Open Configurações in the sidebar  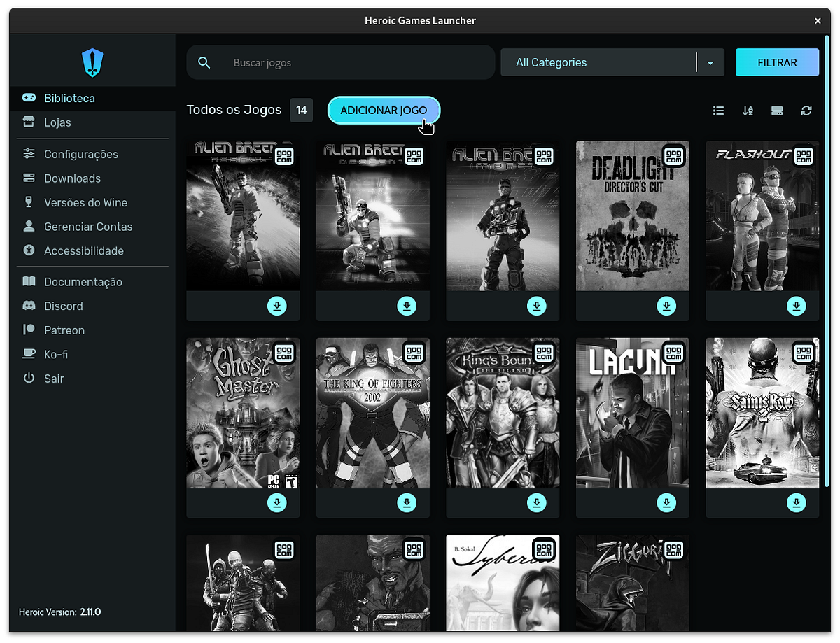[92, 154]
